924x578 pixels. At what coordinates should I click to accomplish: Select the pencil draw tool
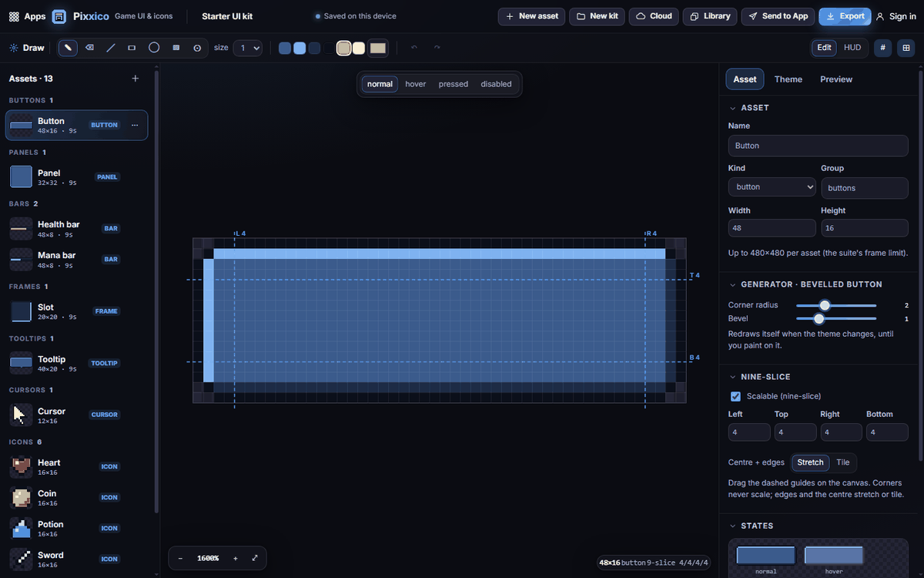click(68, 48)
